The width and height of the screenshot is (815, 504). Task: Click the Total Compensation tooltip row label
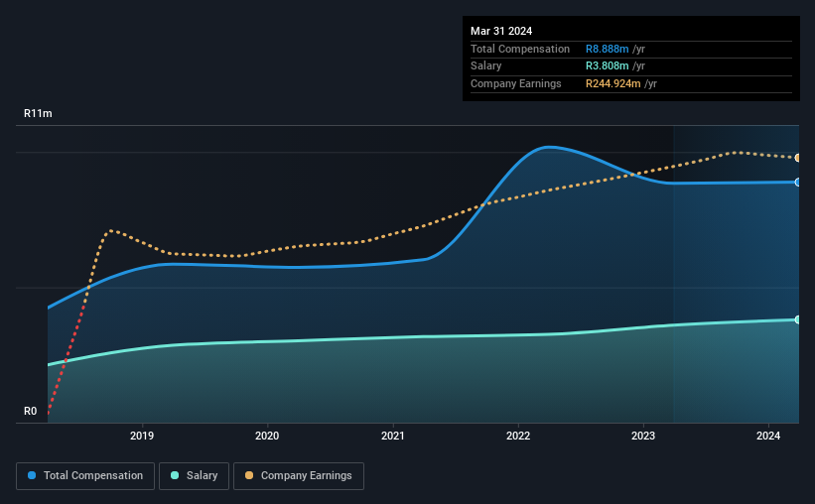coord(520,49)
